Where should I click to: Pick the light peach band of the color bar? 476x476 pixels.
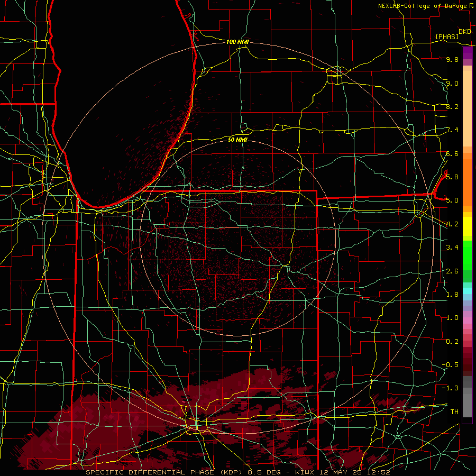click(x=467, y=108)
